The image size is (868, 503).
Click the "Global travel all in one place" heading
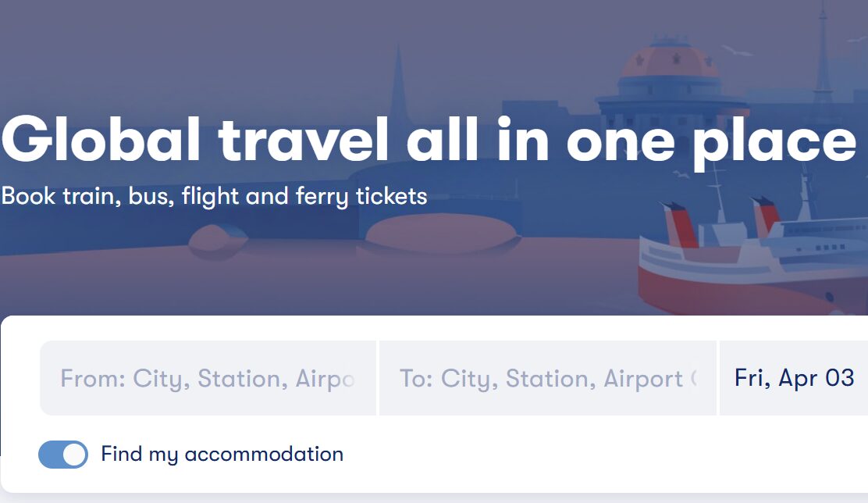[429, 141]
